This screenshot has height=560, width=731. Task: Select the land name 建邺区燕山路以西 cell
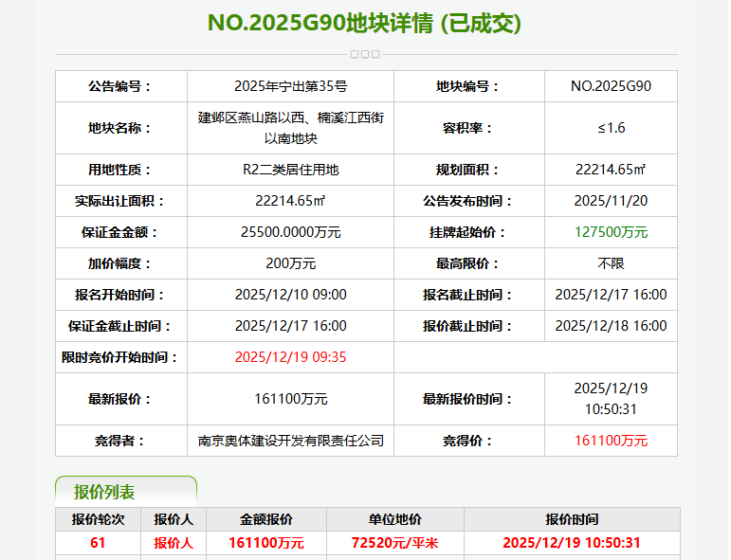coord(290,128)
